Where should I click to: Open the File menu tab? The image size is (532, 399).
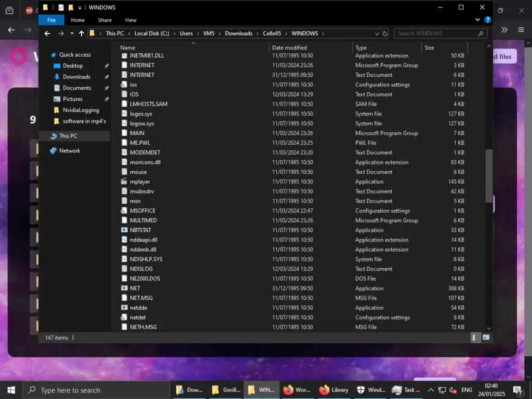[x=51, y=20]
